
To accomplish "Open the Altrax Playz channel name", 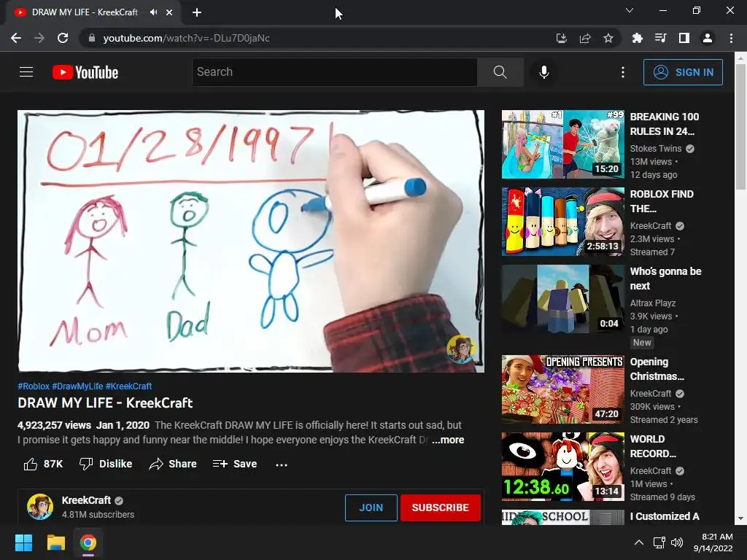I will point(653,303).
